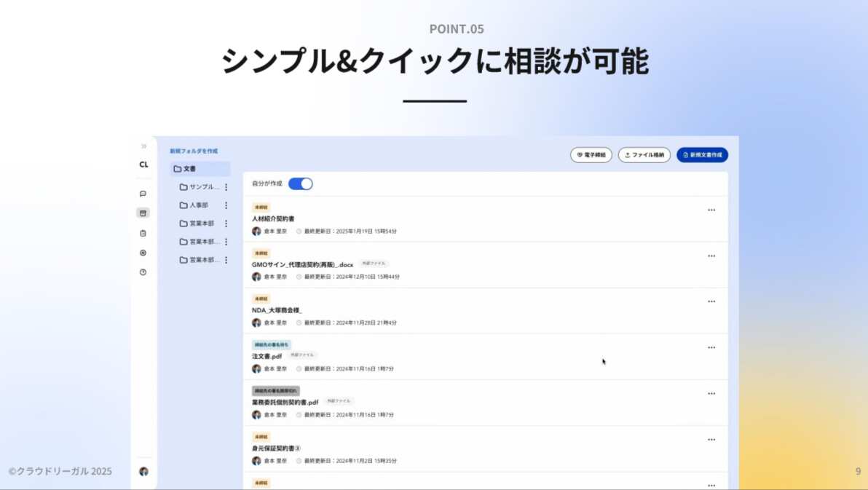The height and width of the screenshot is (490, 868).
Task: Select the ファイル格納 upload button
Action: pos(644,155)
